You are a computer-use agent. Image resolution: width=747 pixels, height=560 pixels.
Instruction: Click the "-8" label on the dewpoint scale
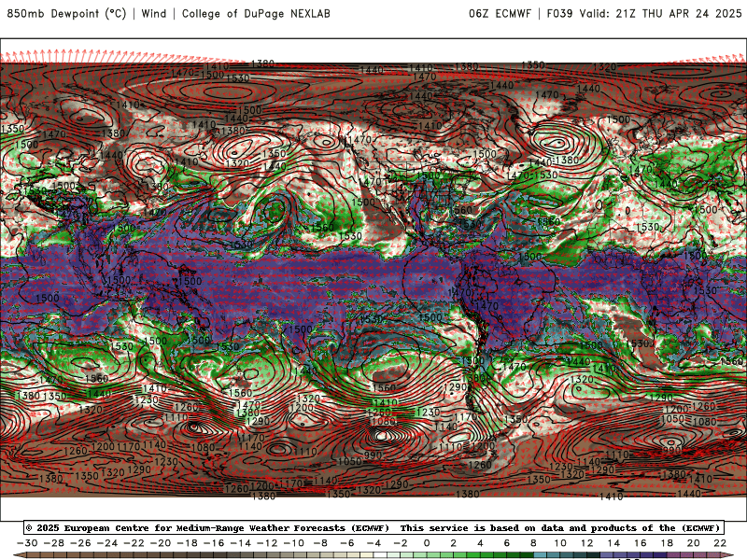coord(320,543)
